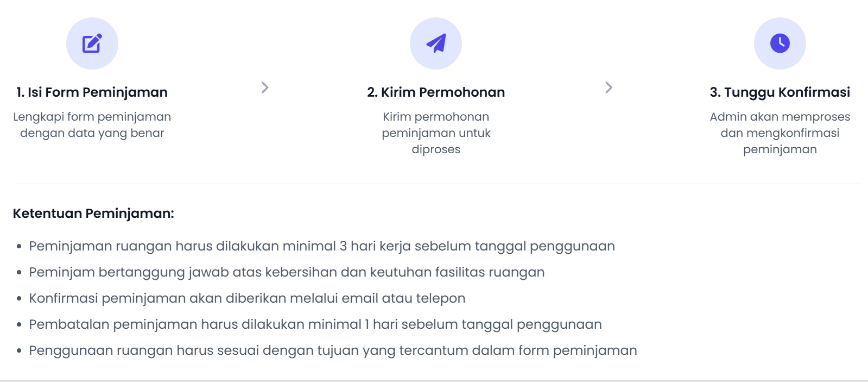This screenshot has height=382, width=868.
Task: Click rule about minimal 3 hari kerja
Action: (x=321, y=246)
